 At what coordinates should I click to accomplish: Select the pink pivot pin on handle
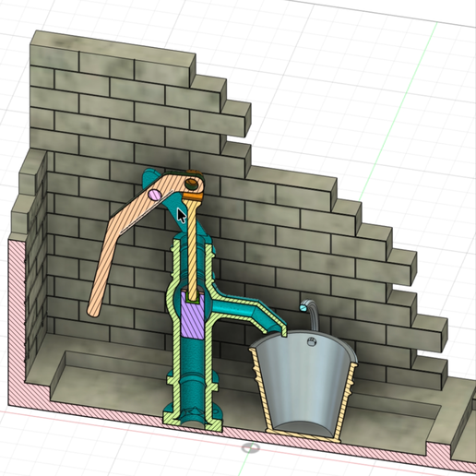coord(154,194)
